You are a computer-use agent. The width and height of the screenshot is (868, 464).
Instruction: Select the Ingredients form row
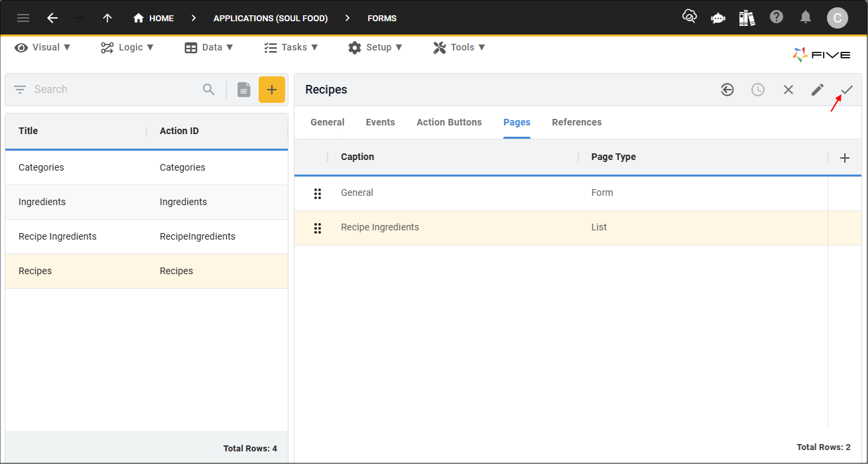pos(147,202)
